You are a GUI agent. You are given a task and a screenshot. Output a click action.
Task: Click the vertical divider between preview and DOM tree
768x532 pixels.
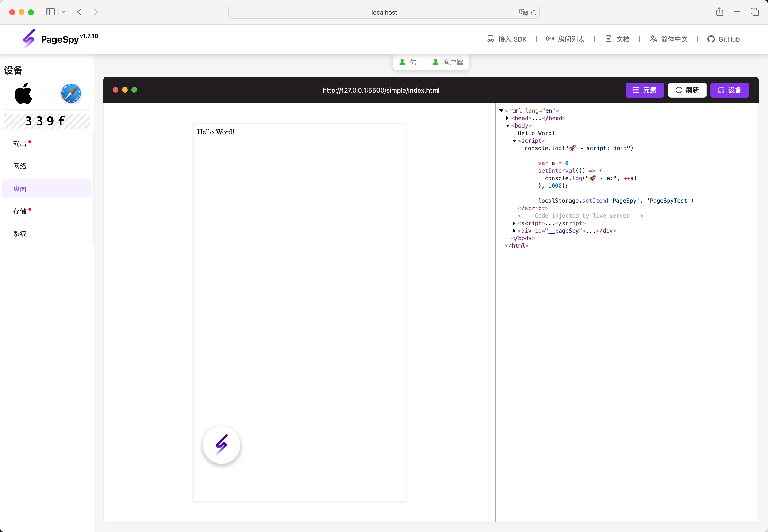click(x=496, y=313)
